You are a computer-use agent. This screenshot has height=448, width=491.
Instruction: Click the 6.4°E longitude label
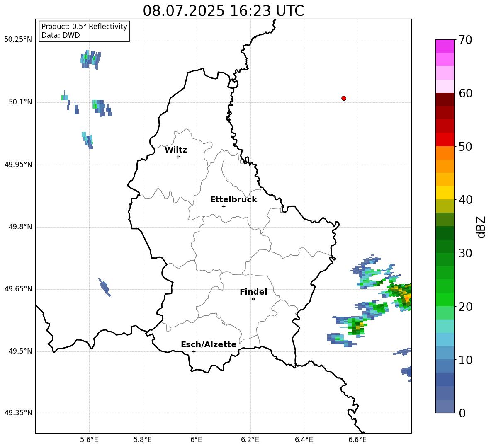coord(304,440)
